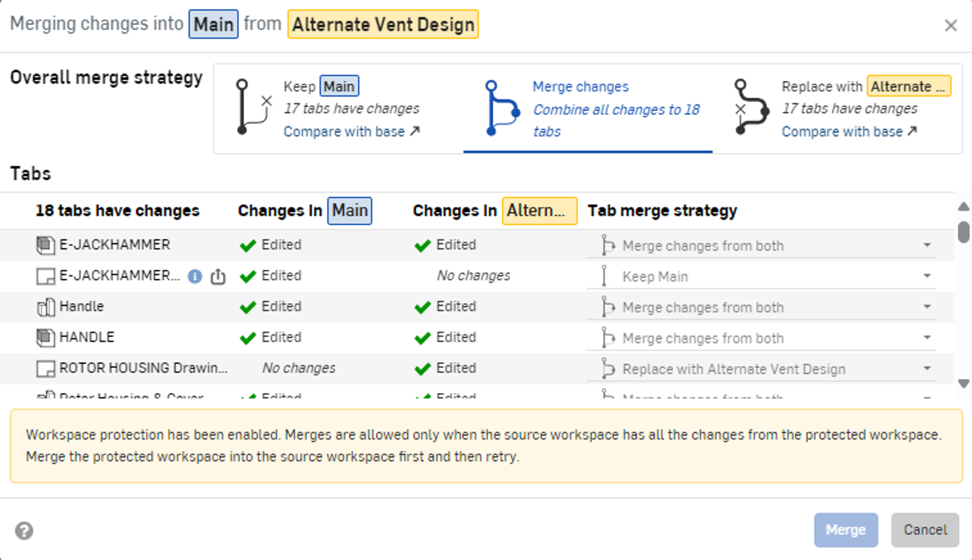Viewport: 972px width, 560px height.
Task: Open the help question mark icon
Action: 24,531
